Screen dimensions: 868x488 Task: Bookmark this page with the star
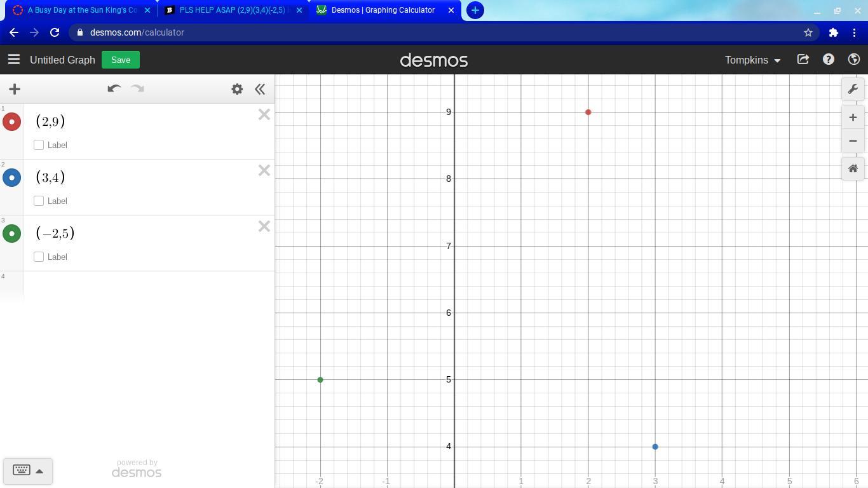pos(808,32)
